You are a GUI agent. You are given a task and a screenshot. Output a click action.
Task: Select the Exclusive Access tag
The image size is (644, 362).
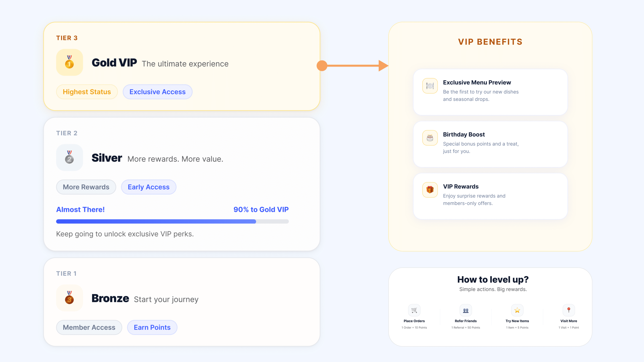pos(158,92)
